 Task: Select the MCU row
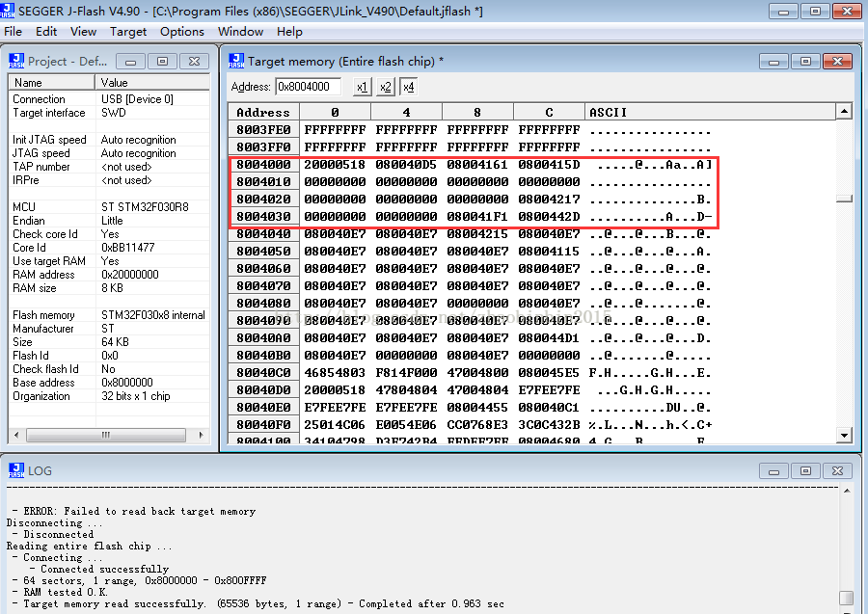108,207
